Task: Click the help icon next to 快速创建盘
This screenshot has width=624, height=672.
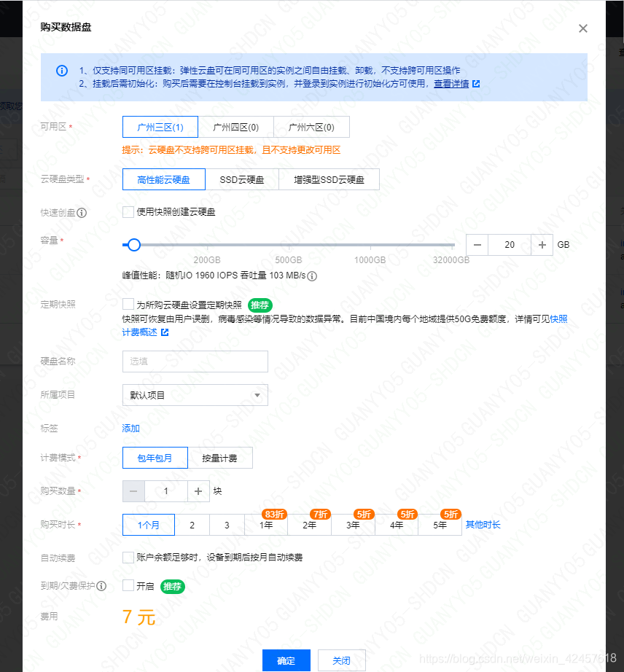Action: 80,212
